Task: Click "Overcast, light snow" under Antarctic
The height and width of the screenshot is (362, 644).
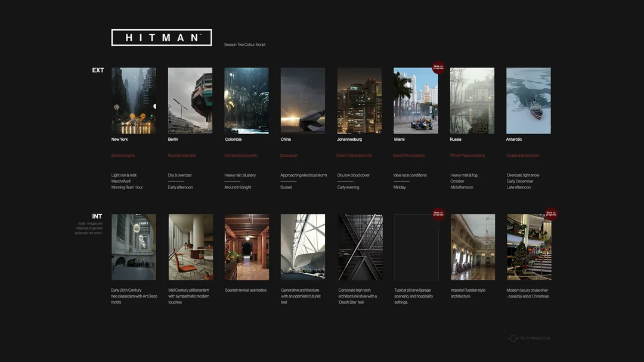Action: pyautogui.click(x=523, y=175)
